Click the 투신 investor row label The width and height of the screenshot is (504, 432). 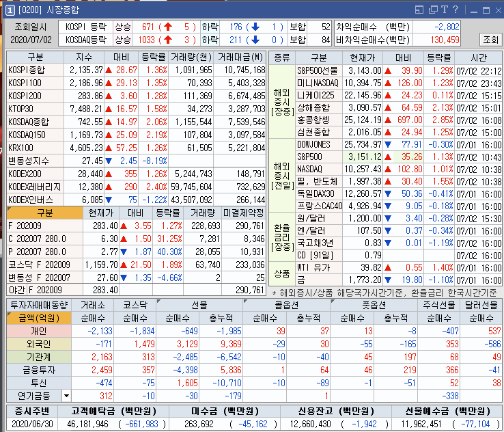38,383
